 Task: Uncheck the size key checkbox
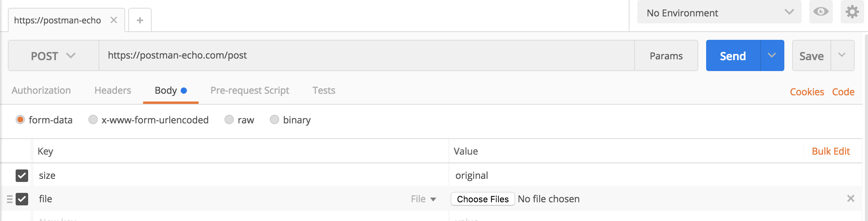(x=22, y=176)
